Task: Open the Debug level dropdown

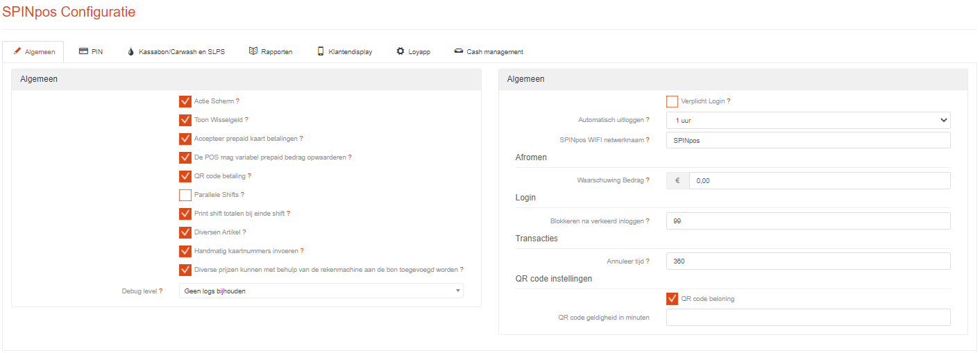Action: click(x=321, y=291)
